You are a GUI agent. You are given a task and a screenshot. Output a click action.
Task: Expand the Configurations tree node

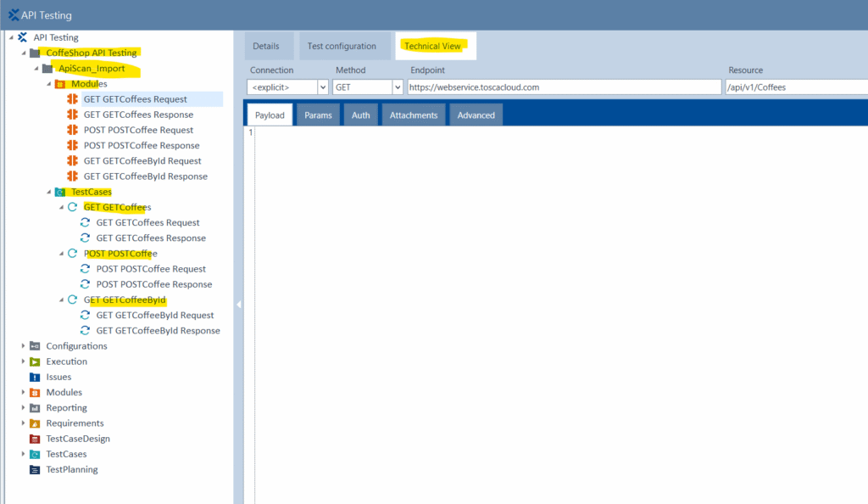[24, 346]
